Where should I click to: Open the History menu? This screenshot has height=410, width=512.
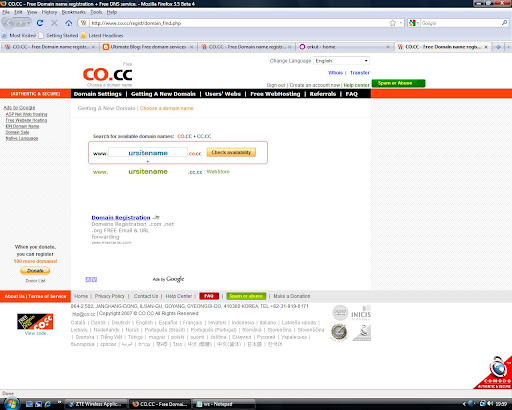click(x=49, y=12)
